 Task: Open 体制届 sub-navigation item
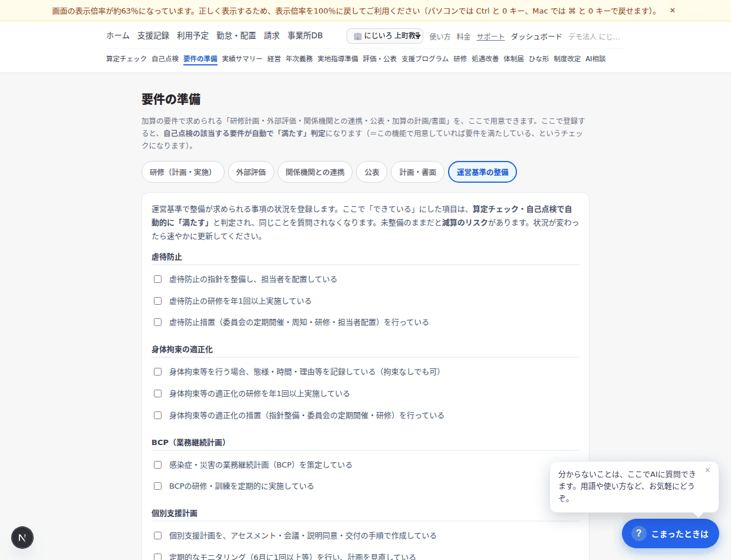(x=513, y=59)
